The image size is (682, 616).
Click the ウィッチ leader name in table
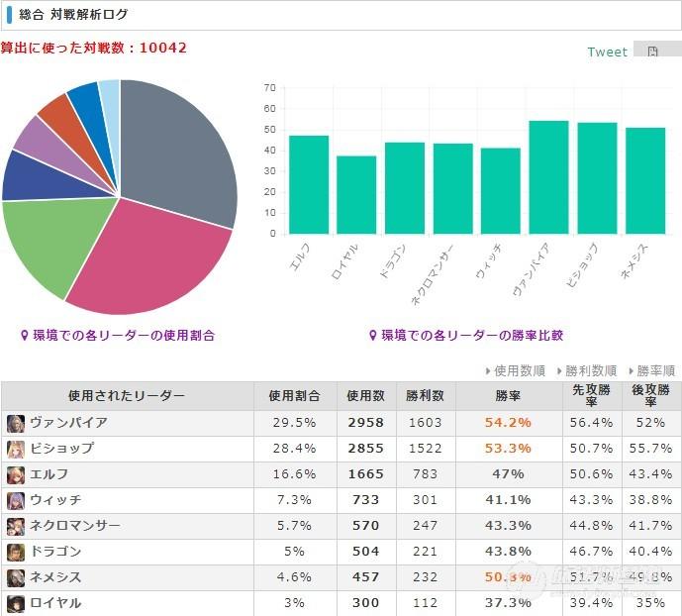pyautogui.click(x=55, y=499)
